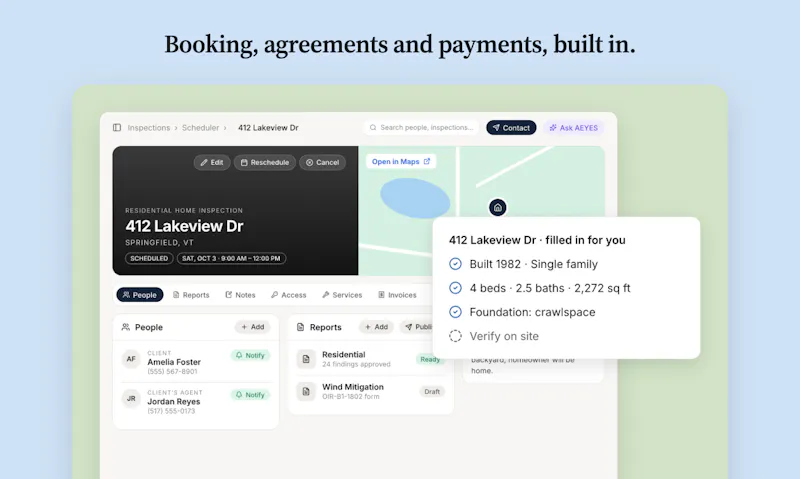Select the Jordan Reyes name
800x479 pixels.
pyautogui.click(x=174, y=401)
